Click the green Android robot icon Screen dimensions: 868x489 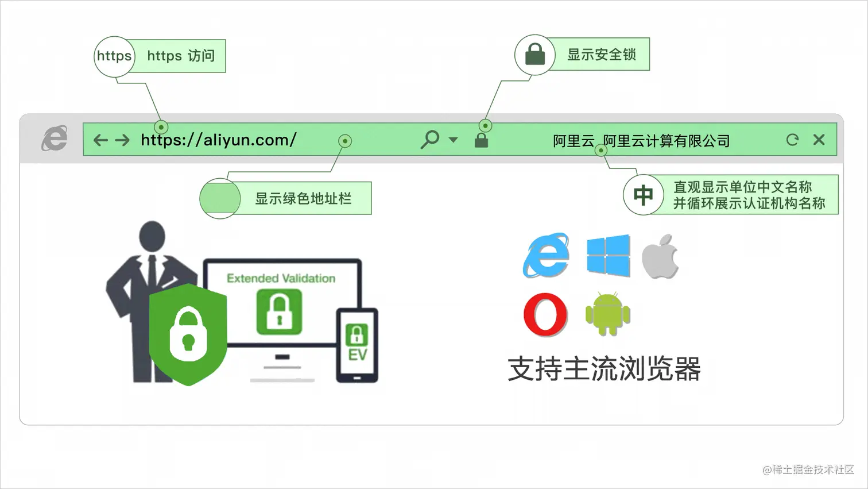608,314
